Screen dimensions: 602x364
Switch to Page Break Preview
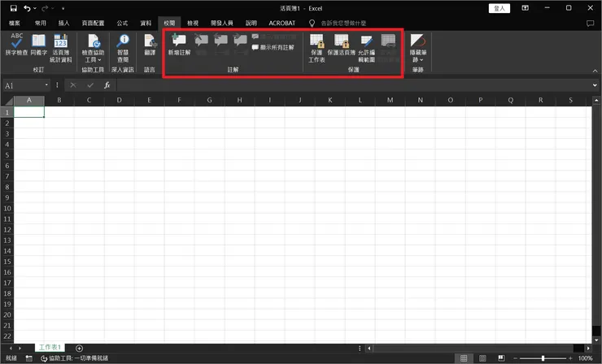(501, 358)
